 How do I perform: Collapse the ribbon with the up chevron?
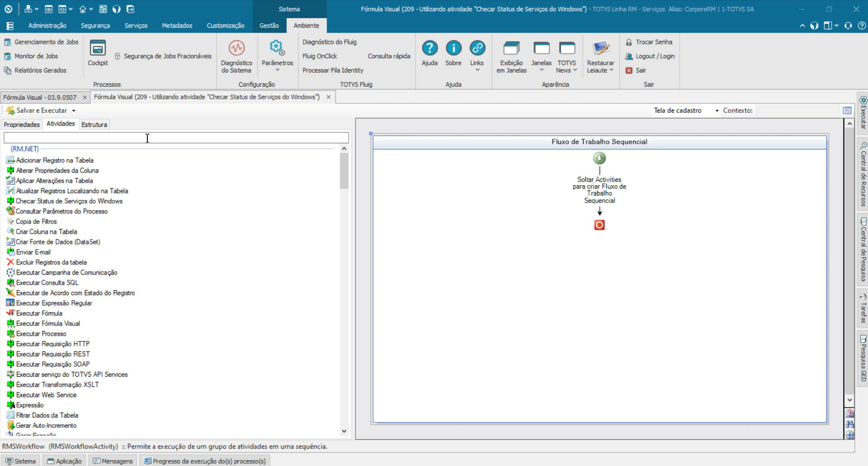pyautogui.click(x=802, y=26)
